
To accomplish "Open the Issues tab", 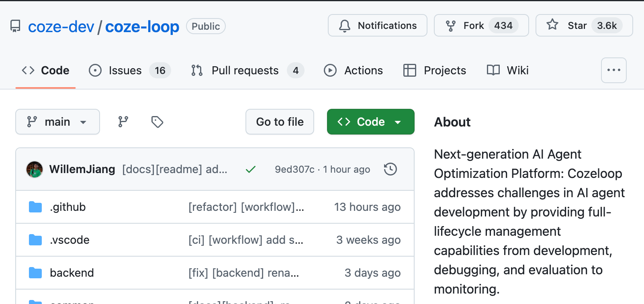I will (130, 70).
